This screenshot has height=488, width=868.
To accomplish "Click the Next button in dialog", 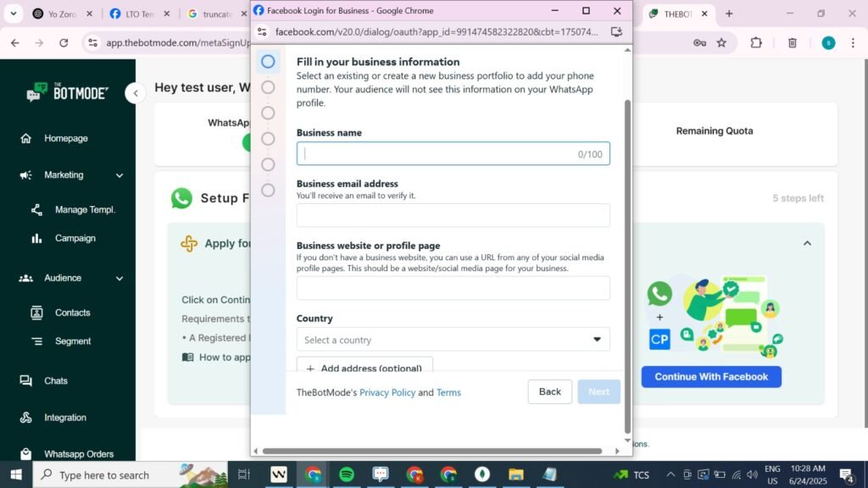I will click(x=598, y=391).
